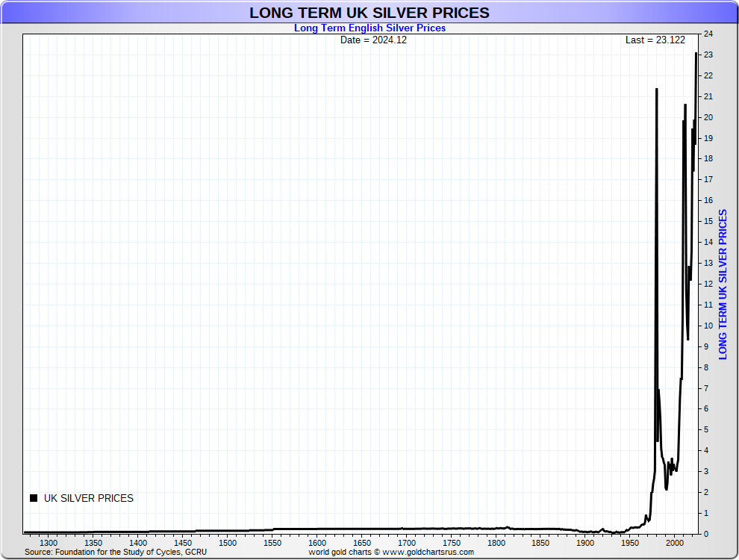This screenshot has width=739, height=560.
Task: Click the 10 value on the y-axis
Action: click(708, 326)
